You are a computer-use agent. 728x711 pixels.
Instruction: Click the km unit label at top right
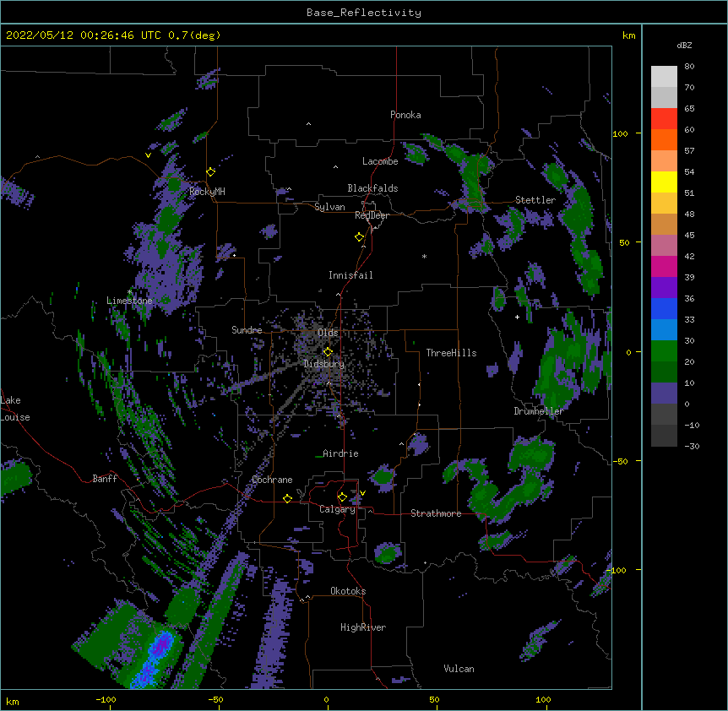tap(629, 35)
